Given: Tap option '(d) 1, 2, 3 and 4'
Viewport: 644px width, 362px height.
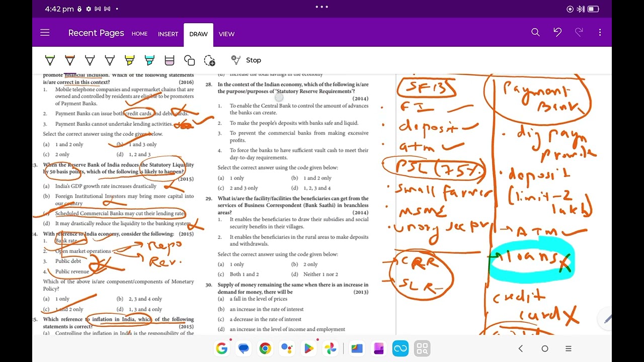Looking at the screenshot, I should (x=310, y=188).
